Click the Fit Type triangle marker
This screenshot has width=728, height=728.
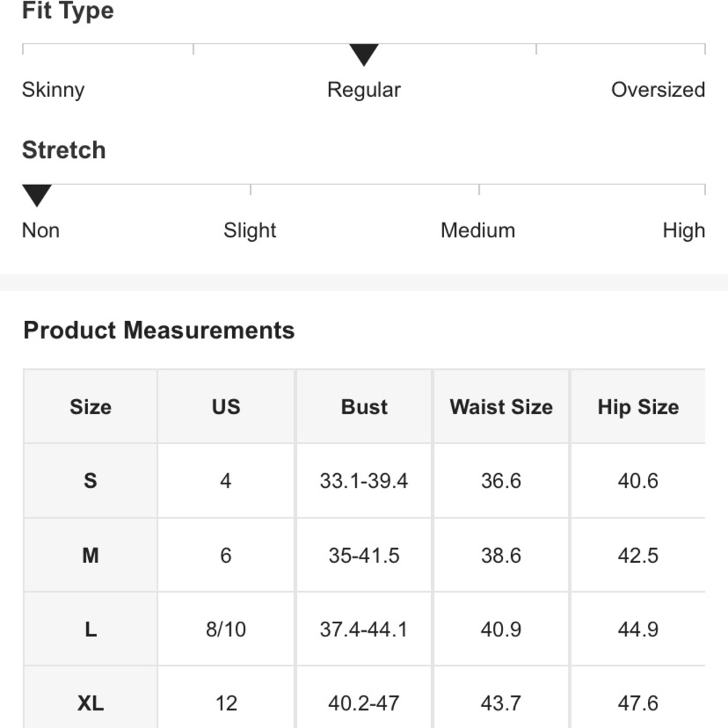pos(363,55)
